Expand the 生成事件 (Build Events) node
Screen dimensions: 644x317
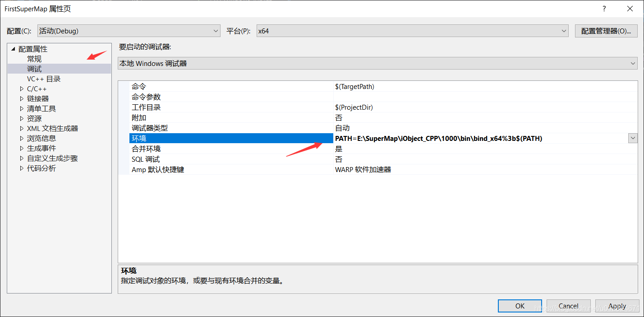[x=21, y=148]
